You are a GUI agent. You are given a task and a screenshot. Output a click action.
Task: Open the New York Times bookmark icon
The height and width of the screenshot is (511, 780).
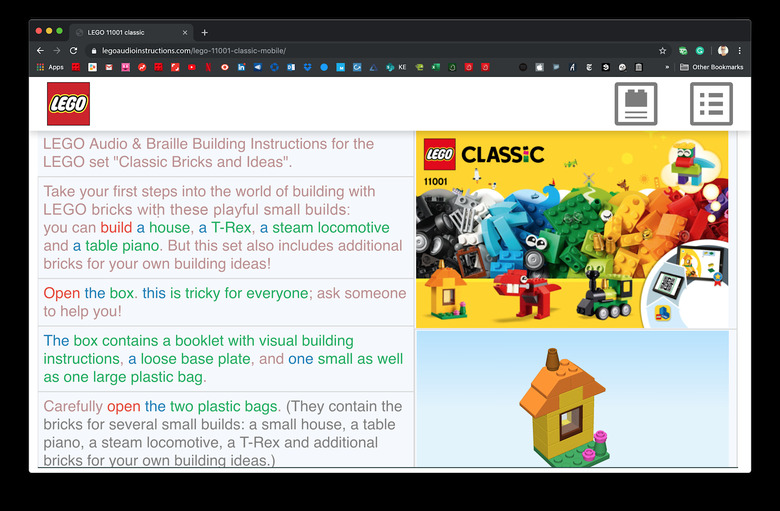coord(589,67)
